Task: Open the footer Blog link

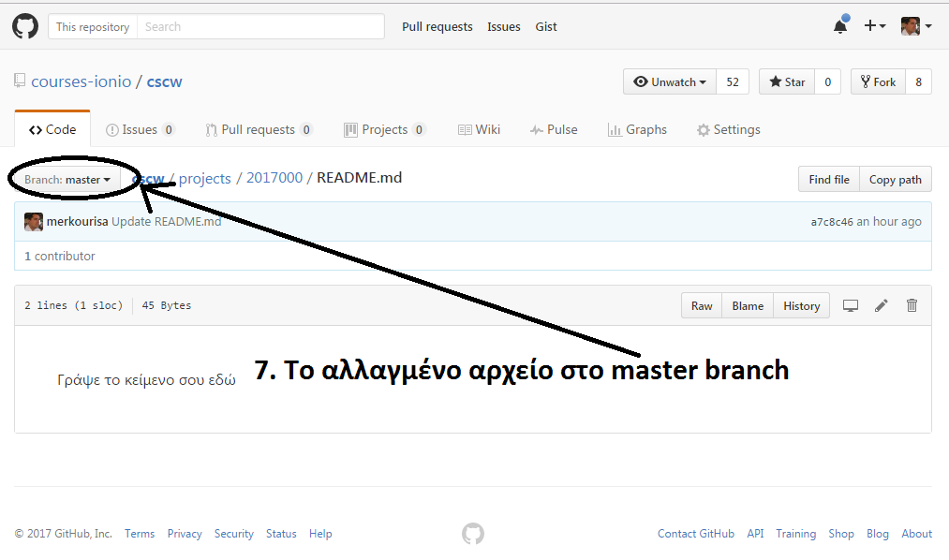Action: click(x=878, y=534)
